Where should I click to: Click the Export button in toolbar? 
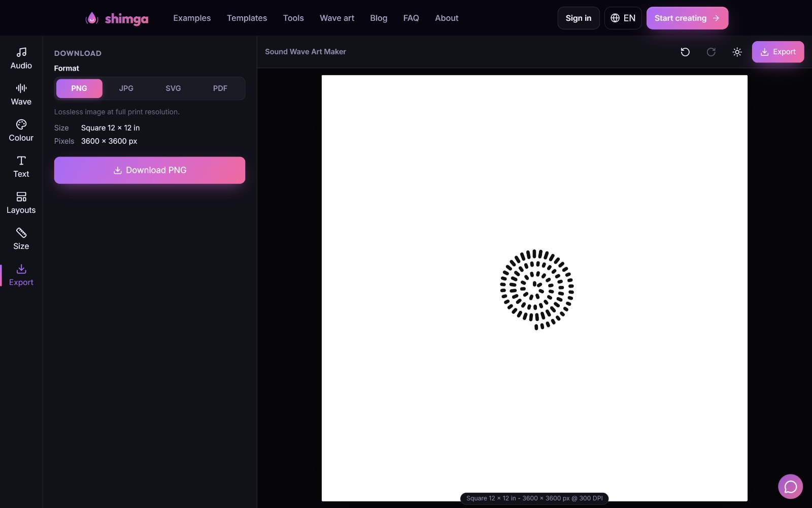point(778,52)
